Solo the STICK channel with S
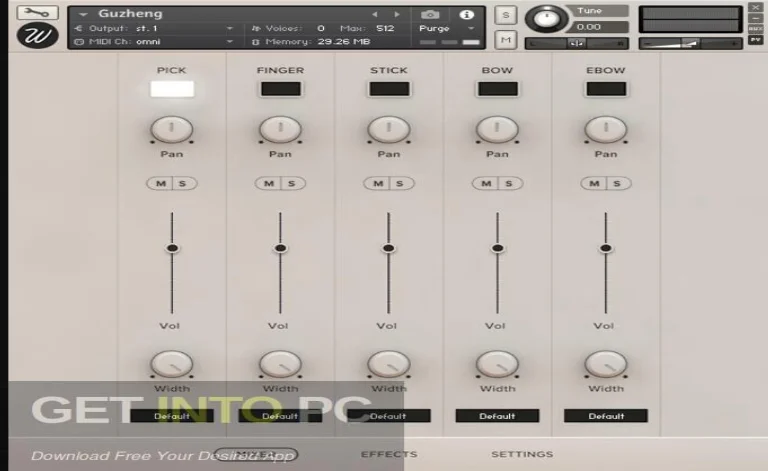Image resolution: width=768 pixels, height=471 pixels. click(x=401, y=184)
